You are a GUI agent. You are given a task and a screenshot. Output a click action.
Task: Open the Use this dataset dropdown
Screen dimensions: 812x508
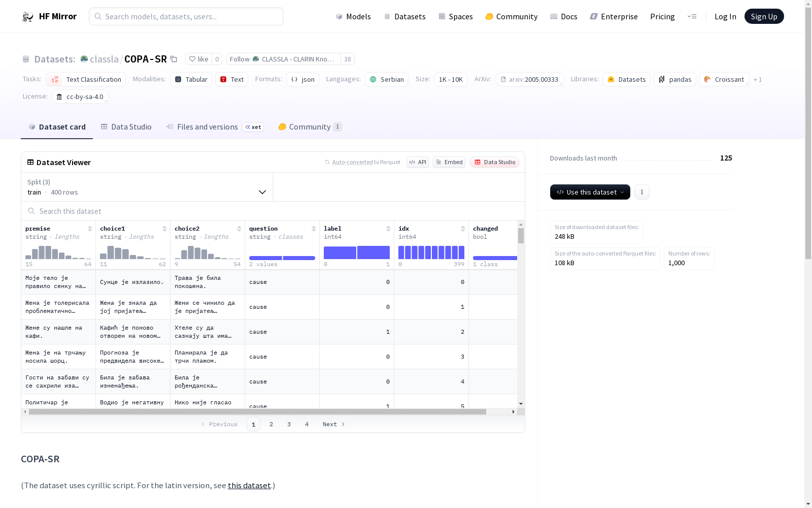[590, 192]
